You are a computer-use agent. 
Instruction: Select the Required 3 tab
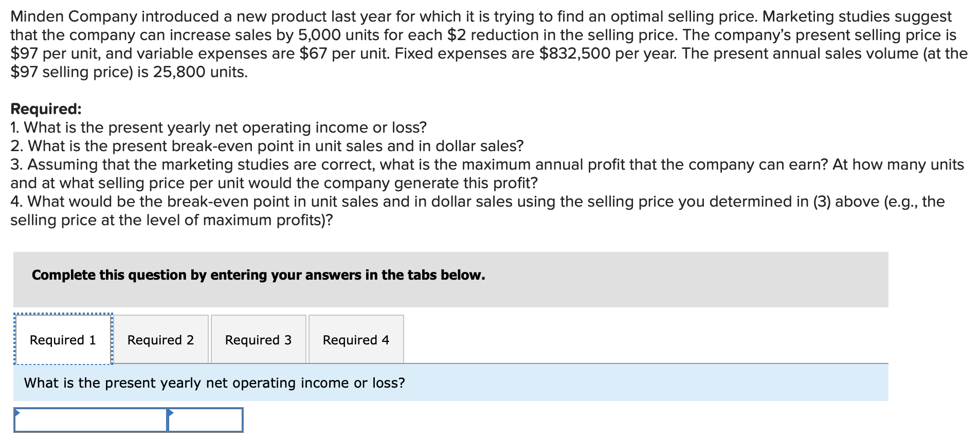[258, 340]
